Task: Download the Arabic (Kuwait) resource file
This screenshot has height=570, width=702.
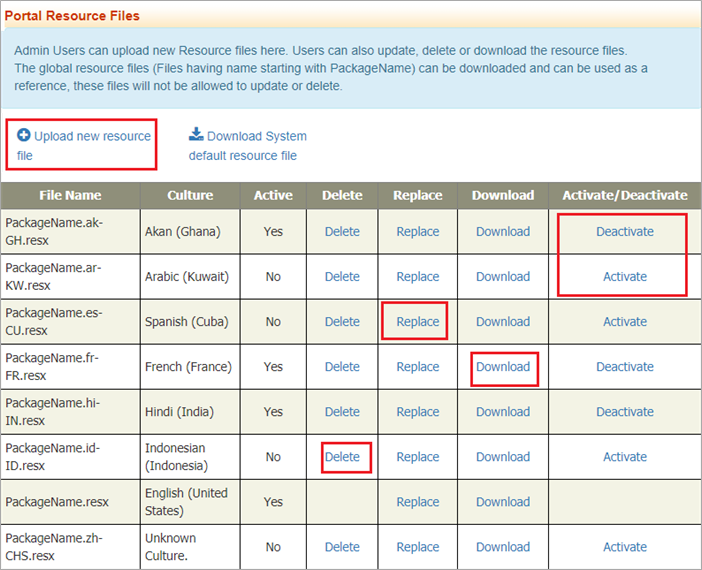Action: click(x=502, y=276)
